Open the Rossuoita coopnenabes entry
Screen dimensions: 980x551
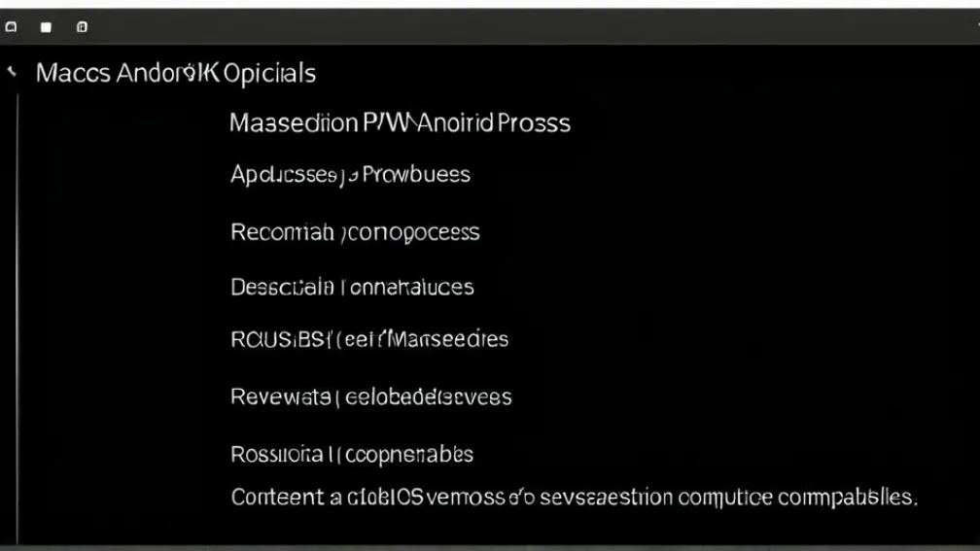coord(352,454)
